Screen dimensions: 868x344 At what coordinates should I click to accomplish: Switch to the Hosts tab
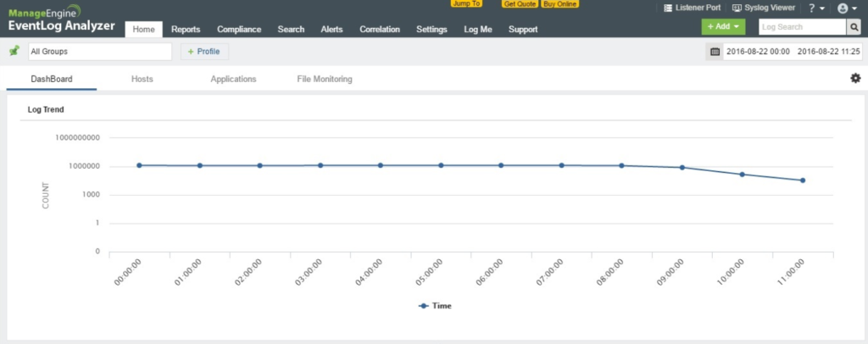142,79
